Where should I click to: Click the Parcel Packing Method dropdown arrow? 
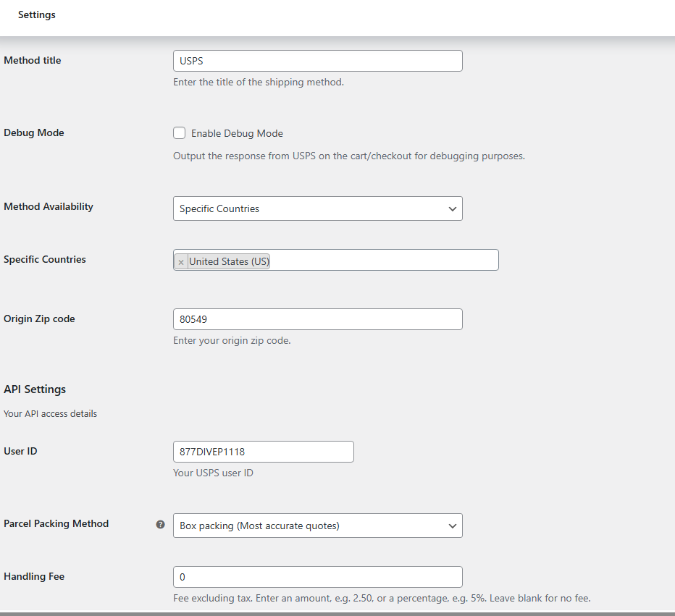point(453,526)
